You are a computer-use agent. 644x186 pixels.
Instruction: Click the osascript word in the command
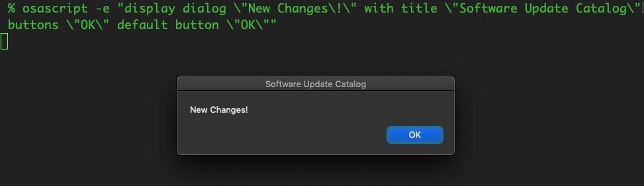tap(55, 9)
